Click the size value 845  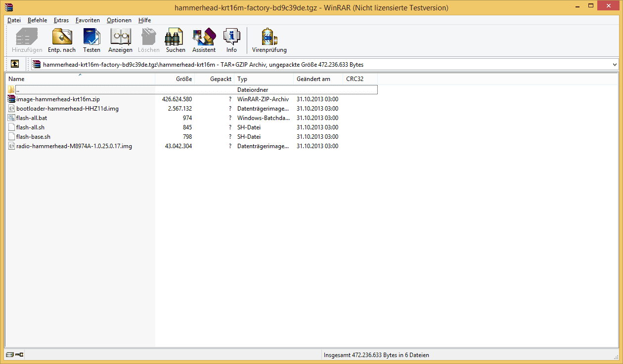point(187,127)
